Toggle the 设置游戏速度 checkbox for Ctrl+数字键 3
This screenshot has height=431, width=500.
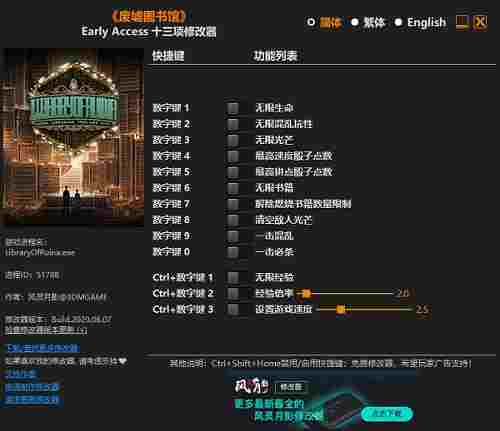coord(233,309)
